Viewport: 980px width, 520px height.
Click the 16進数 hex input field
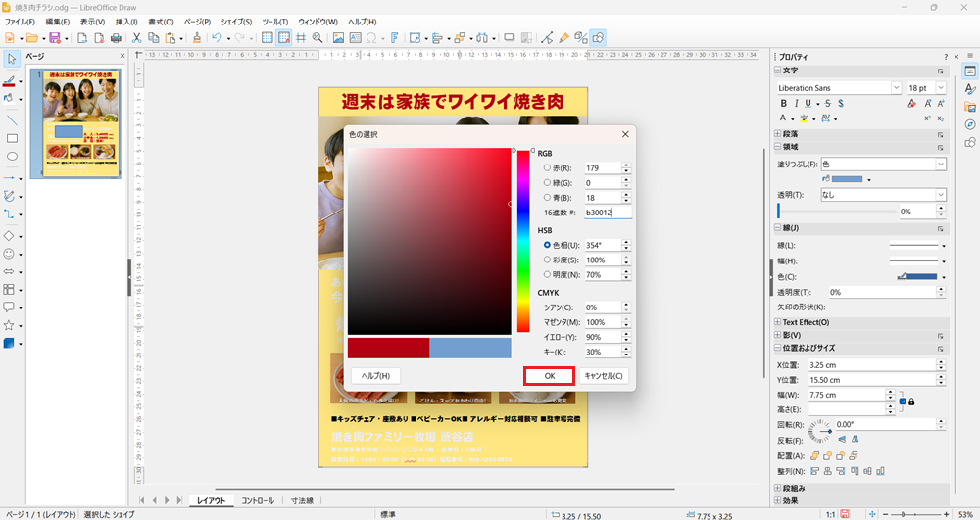(x=609, y=213)
